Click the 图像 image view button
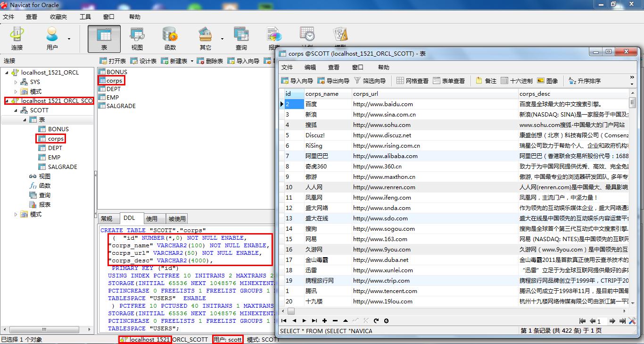This screenshot has width=644, height=344. tap(547, 81)
